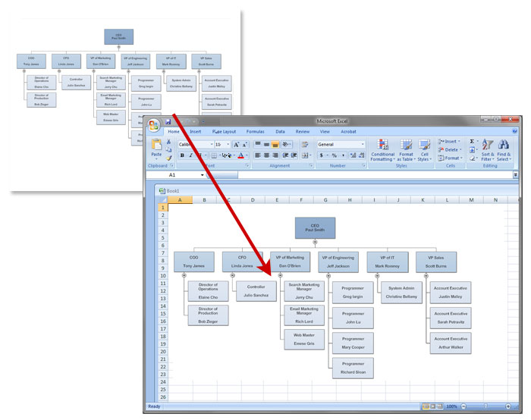Click Insert in the Cells group
Viewport: 531px width, 420px height.
point(449,142)
